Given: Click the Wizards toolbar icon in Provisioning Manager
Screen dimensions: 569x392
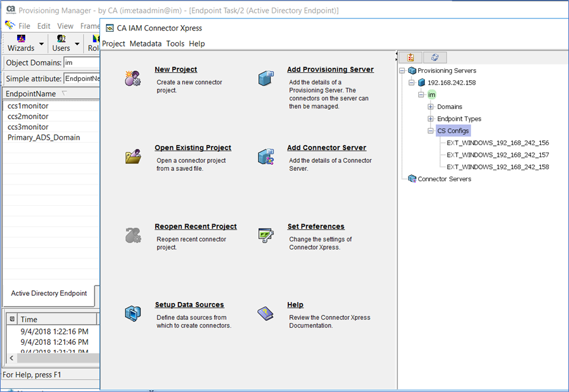Looking at the screenshot, I should 21,39.
